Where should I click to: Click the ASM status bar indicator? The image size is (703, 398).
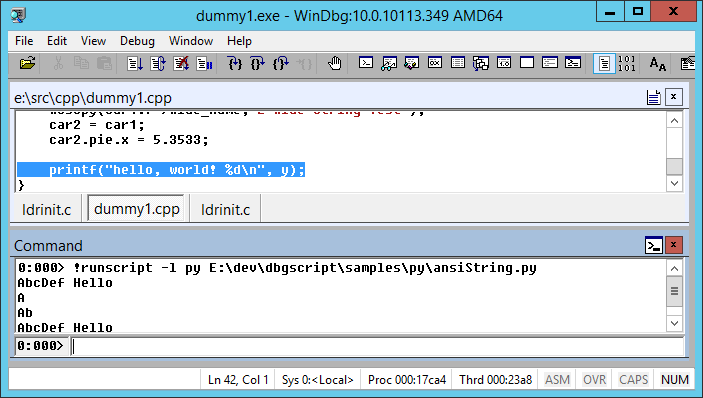click(557, 380)
